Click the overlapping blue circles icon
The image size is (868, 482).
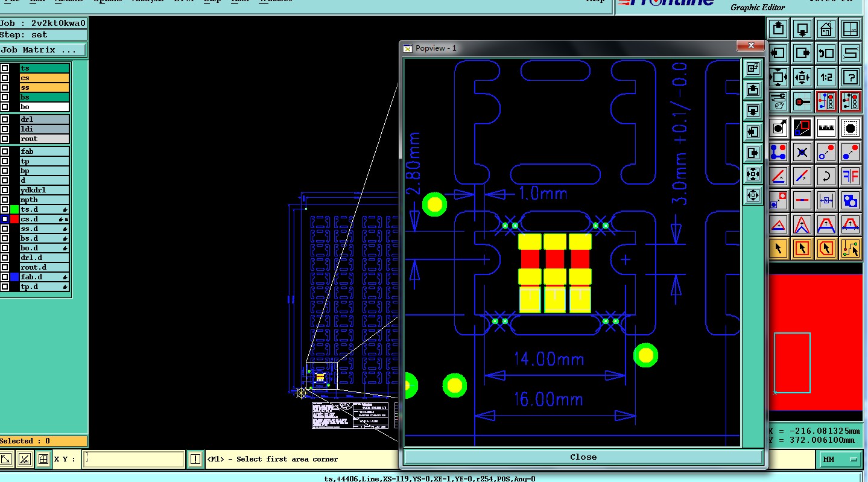851,200
